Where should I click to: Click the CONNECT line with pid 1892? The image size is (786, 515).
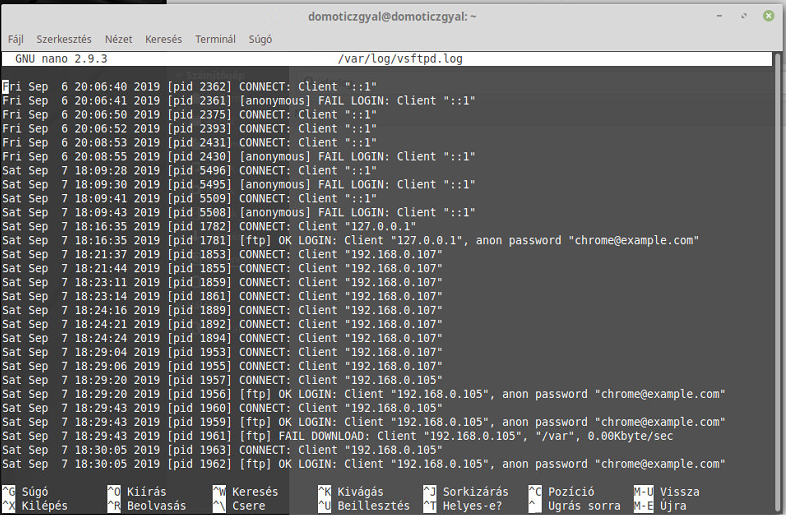223,325
